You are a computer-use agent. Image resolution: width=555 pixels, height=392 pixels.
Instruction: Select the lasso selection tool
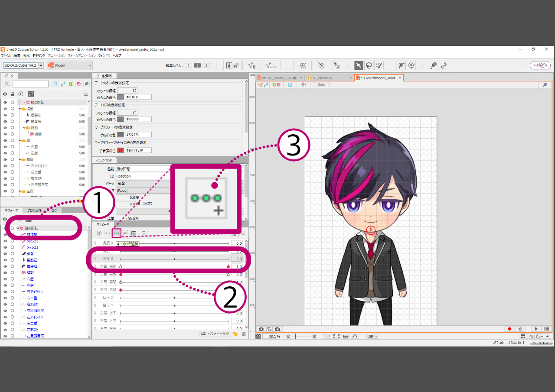point(369,65)
